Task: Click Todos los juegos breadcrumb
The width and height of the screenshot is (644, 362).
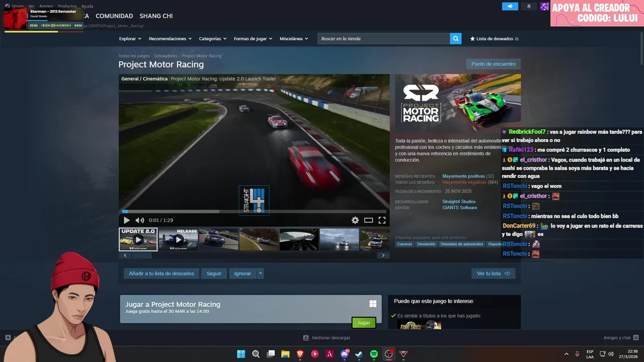Action: (134, 56)
